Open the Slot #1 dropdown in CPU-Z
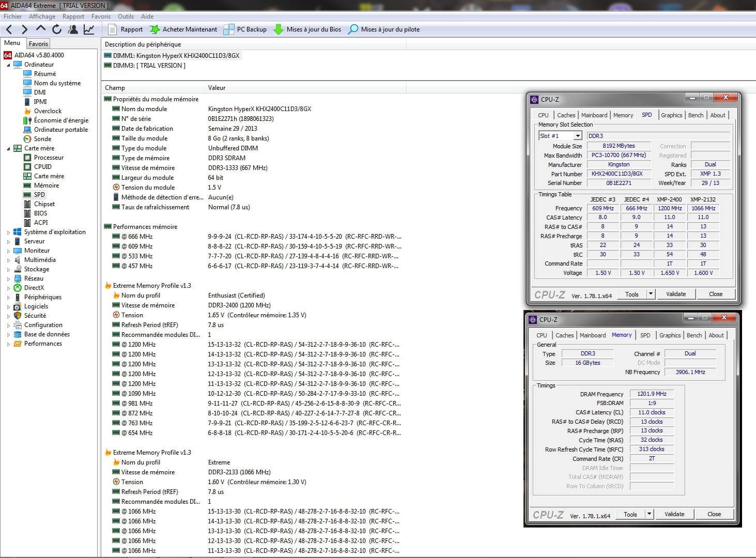Screen dimensions: 756x558 tap(578, 136)
